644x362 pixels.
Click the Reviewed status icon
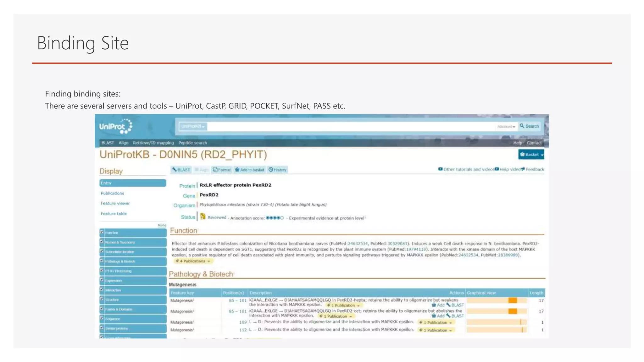(x=203, y=217)
